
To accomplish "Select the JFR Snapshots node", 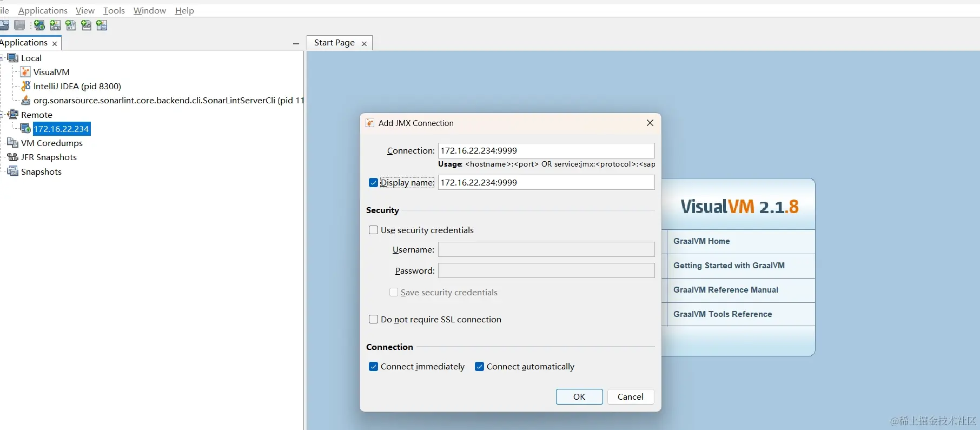I will coord(49,157).
